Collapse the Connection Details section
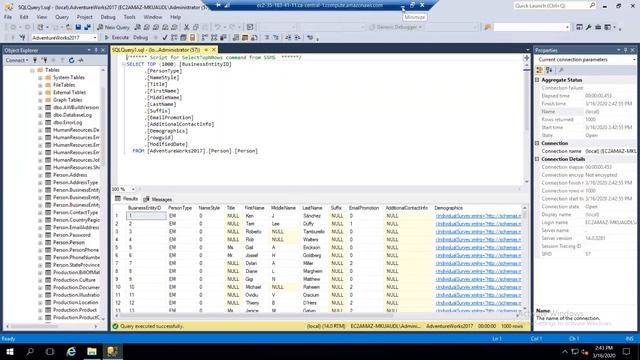This screenshot has width=640, height=360. click(537, 159)
